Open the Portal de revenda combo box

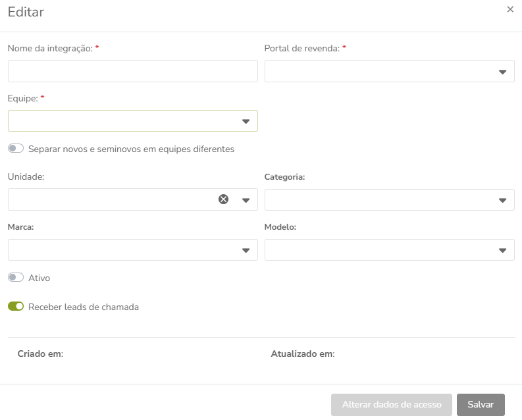[x=390, y=71]
